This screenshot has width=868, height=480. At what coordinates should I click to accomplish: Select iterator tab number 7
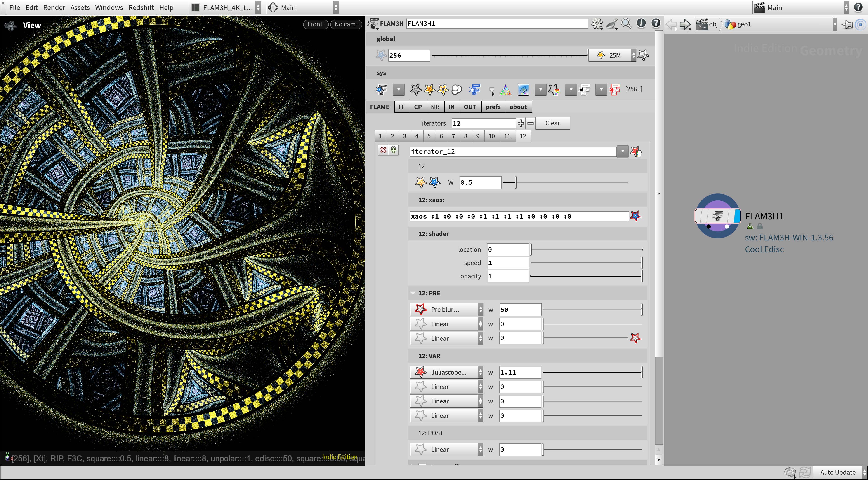pos(453,136)
